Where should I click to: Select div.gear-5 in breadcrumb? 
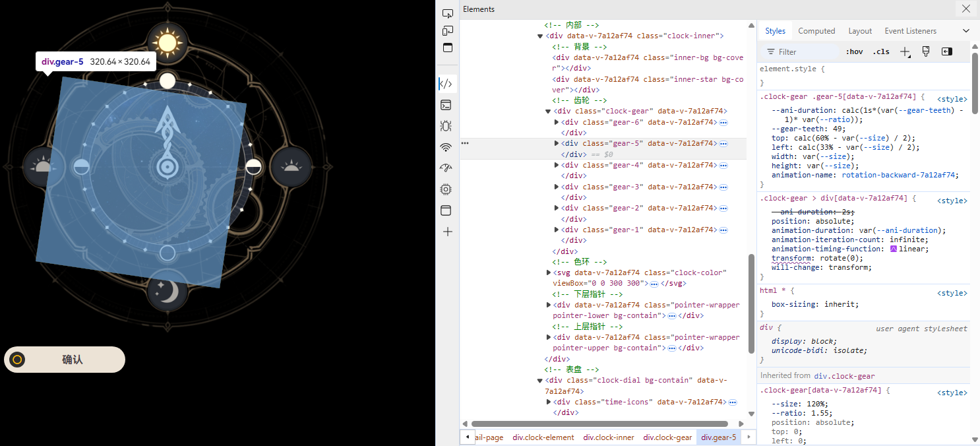[x=719, y=437]
